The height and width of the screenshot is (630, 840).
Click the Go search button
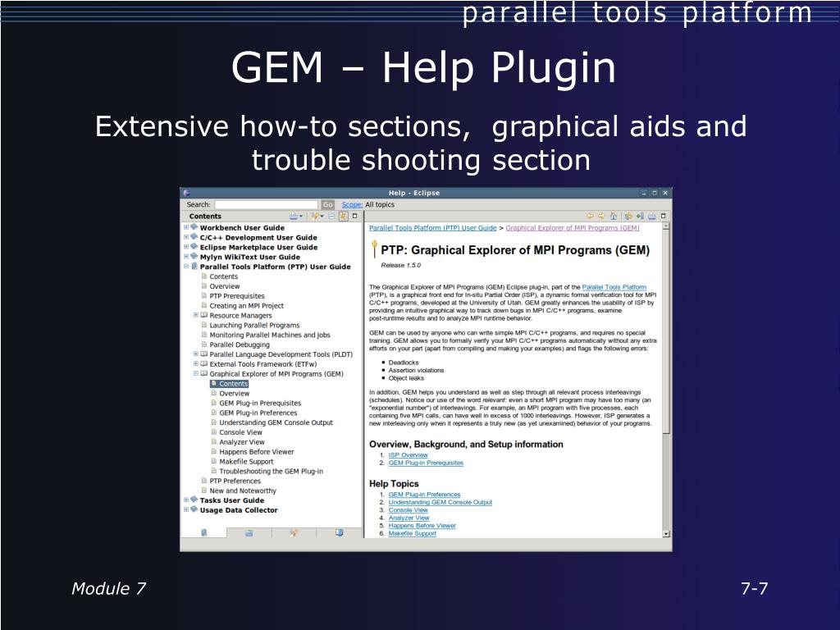pos(328,204)
